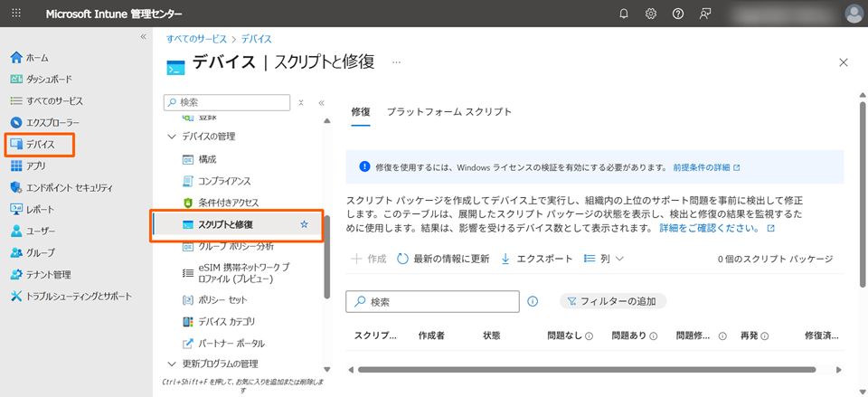The height and width of the screenshot is (397, 868).
Task: Open the 列 columns dropdown
Action: [604, 259]
